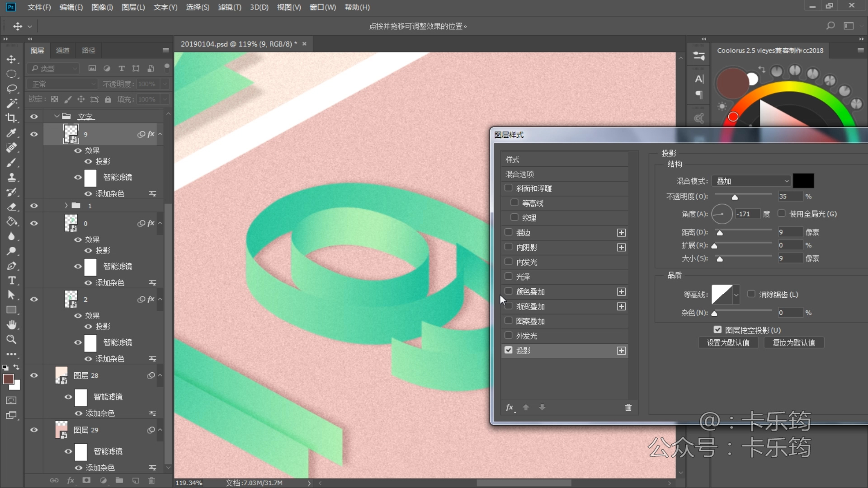Open the 混合模式 blend mode dropdown

(x=750, y=181)
